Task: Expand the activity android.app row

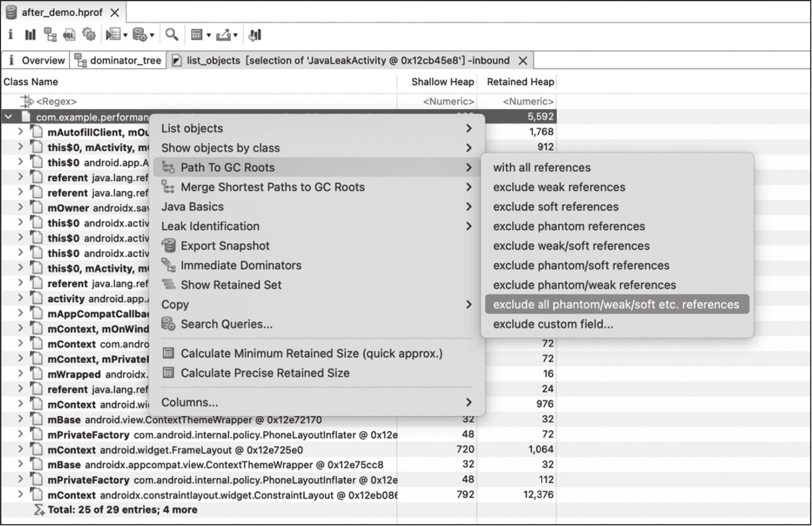Action: [20, 298]
